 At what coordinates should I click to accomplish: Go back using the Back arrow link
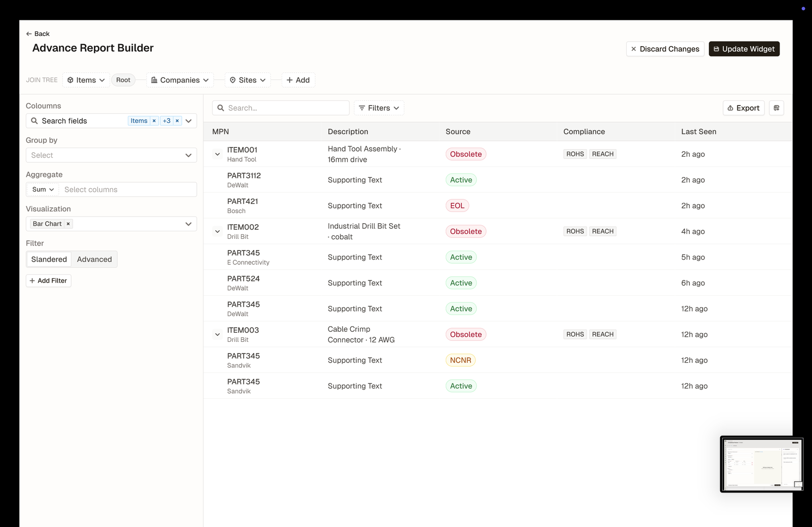tap(38, 33)
